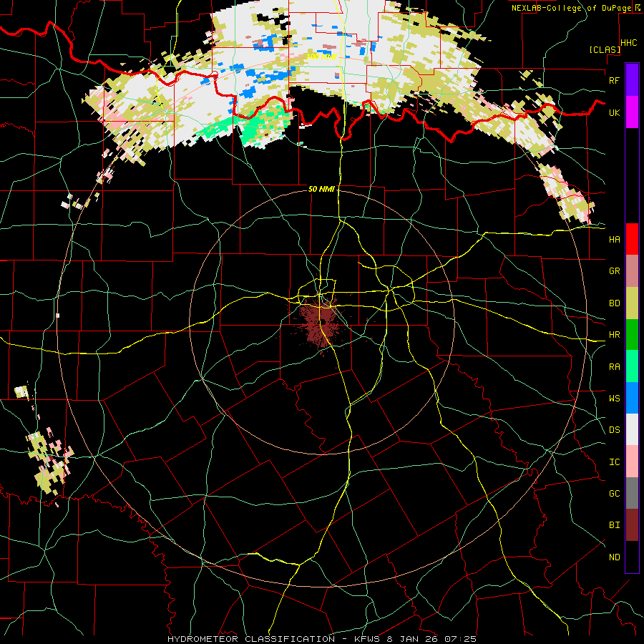Select the GR legend color block

point(632,270)
